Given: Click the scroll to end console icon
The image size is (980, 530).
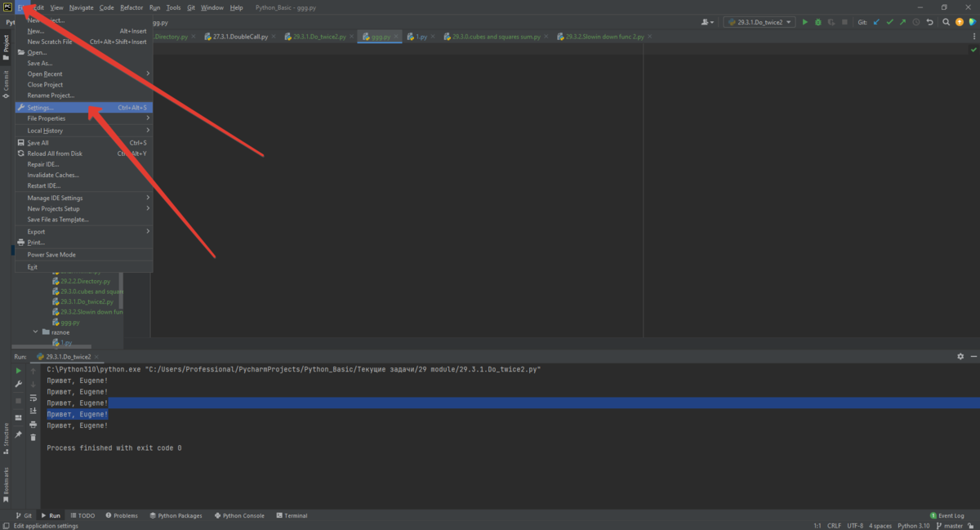Looking at the screenshot, I should pos(33,411).
